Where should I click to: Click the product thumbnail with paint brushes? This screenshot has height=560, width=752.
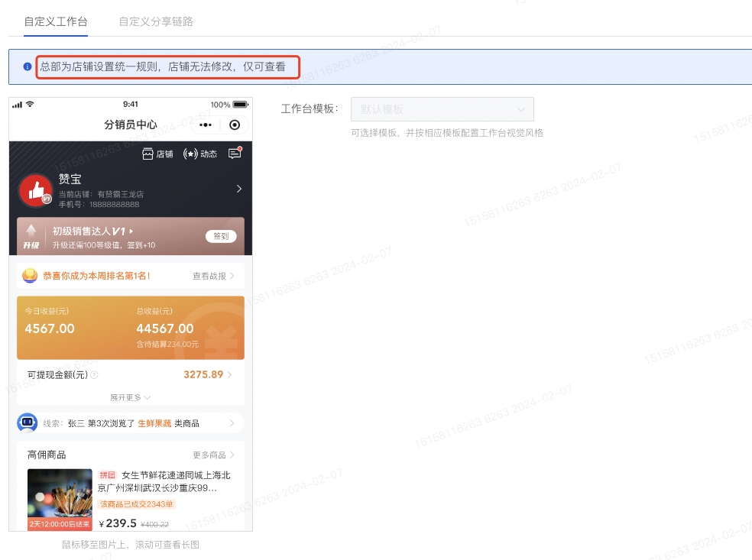(60, 499)
